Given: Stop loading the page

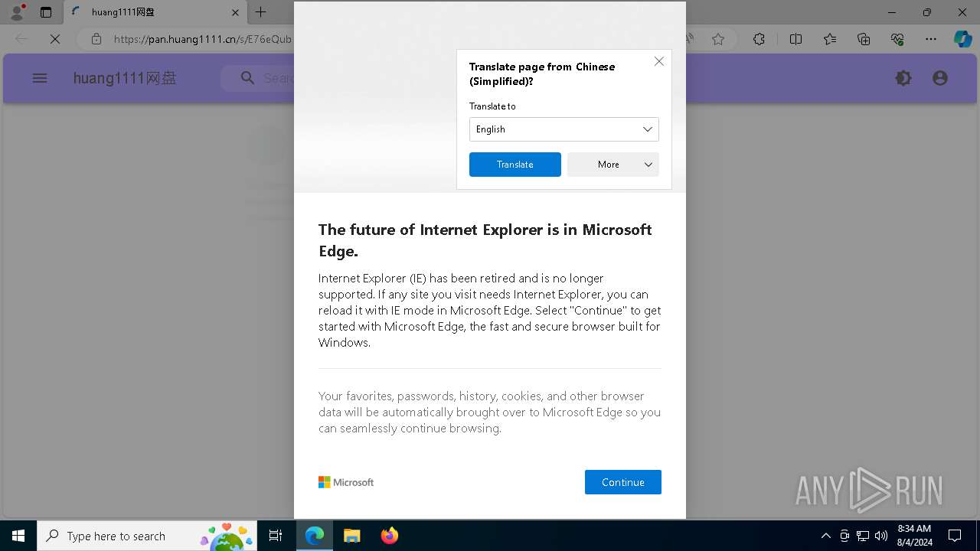Looking at the screenshot, I should [x=55, y=39].
